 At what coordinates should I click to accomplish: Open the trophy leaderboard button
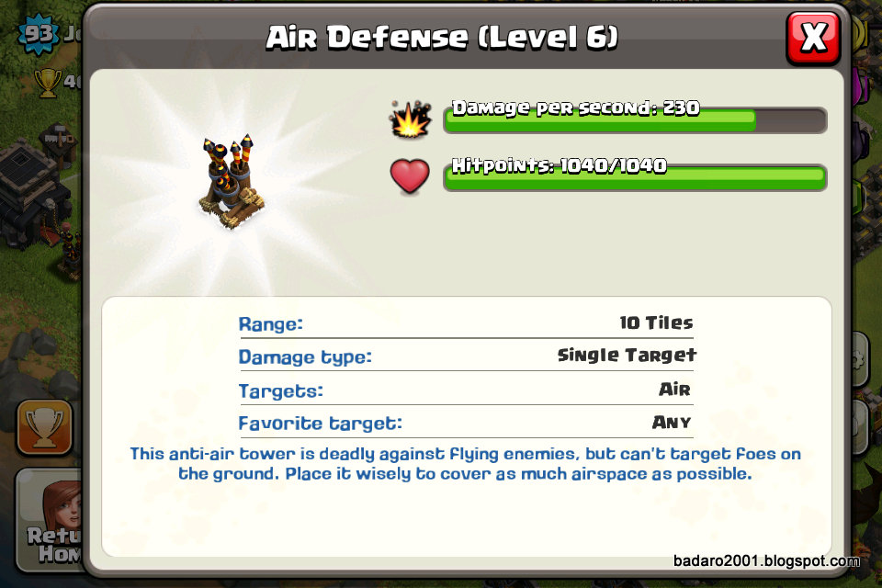coord(44,427)
